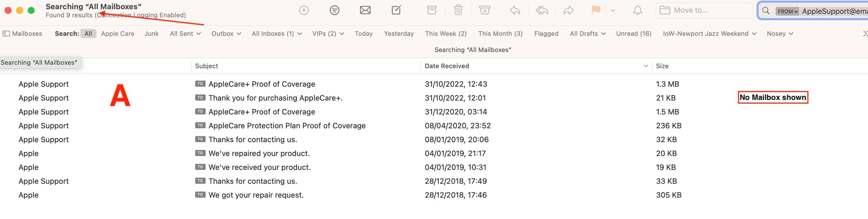868x219 pixels.
Task: Click the date 31/10/2022, 12:01
Action: (x=455, y=98)
